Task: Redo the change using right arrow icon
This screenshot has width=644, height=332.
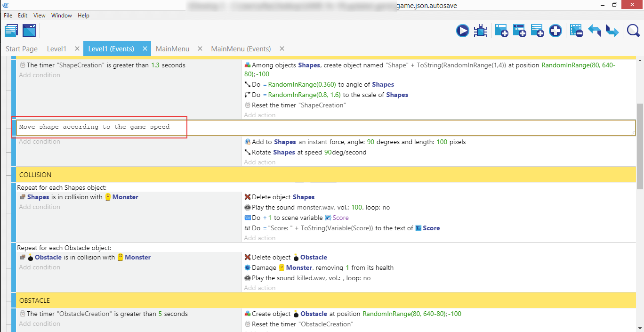Action: point(612,31)
